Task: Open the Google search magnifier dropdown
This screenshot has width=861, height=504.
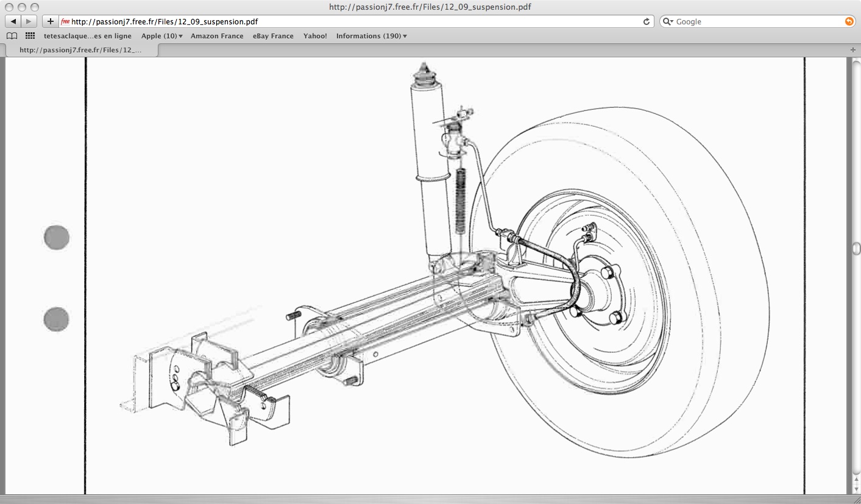Action: [x=668, y=21]
